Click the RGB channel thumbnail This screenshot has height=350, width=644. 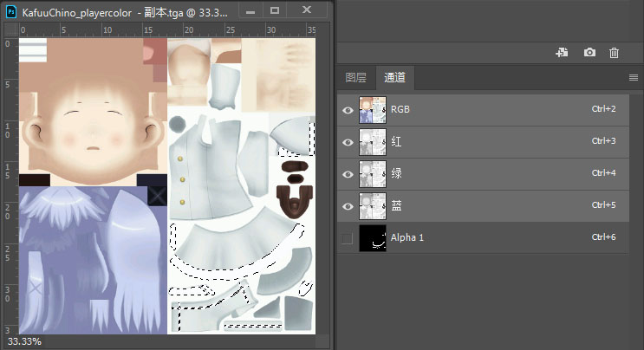(x=372, y=110)
